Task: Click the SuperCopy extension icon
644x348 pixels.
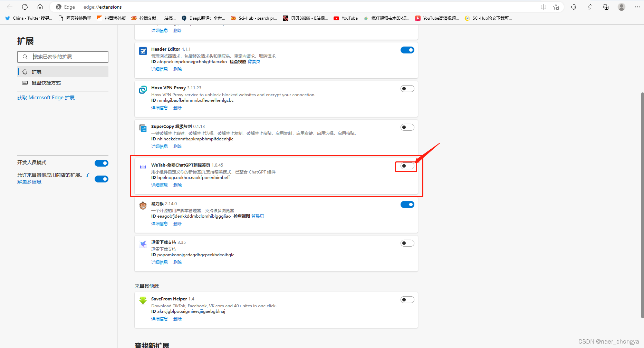Action: (143, 128)
